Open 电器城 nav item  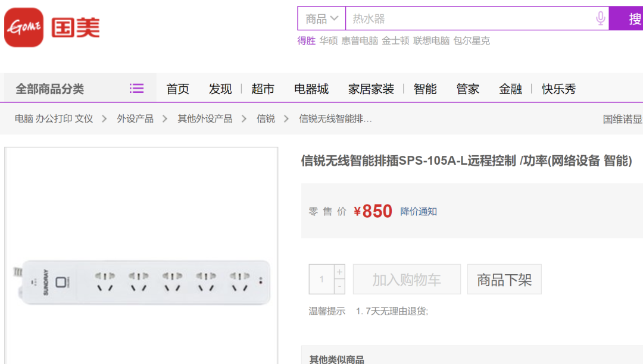coord(311,89)
